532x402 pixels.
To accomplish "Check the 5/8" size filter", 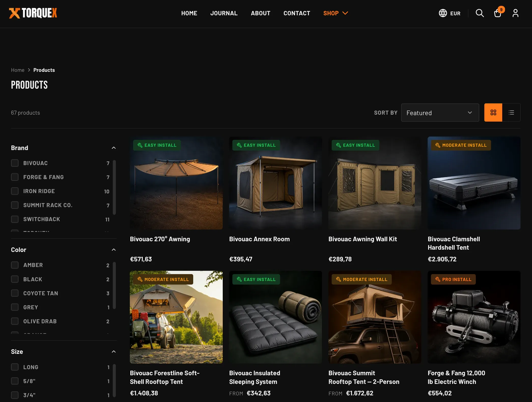I will (x=15, y=381).
